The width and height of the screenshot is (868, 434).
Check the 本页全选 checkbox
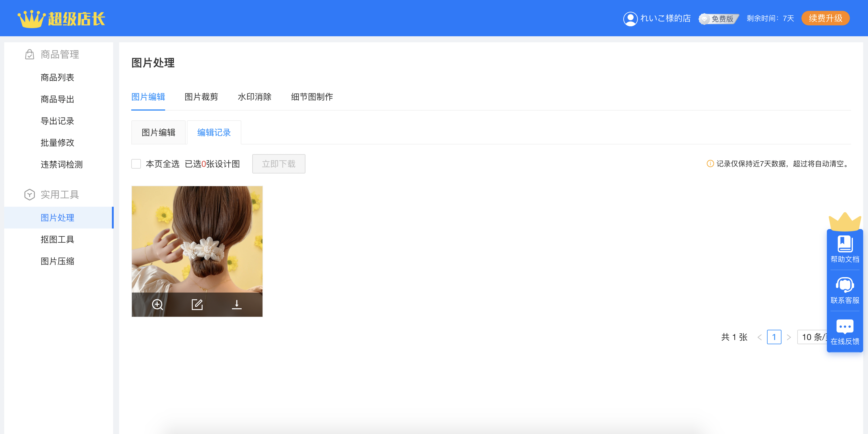136,164
